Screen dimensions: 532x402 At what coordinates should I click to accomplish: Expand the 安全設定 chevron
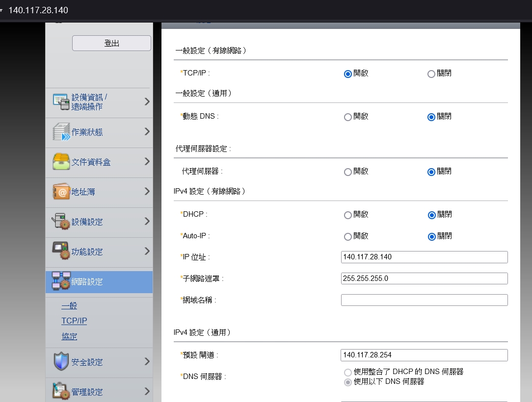click(x=147, y=361)
